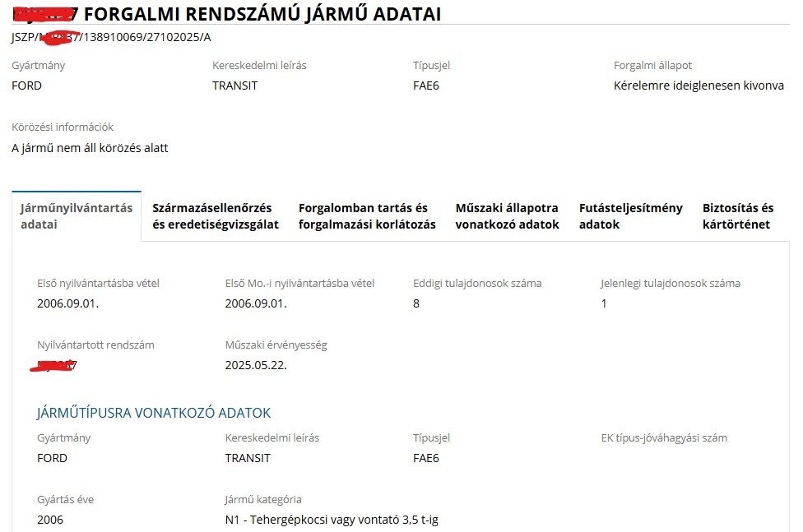Click the JSZP reference number below the title

coord(111,38)
